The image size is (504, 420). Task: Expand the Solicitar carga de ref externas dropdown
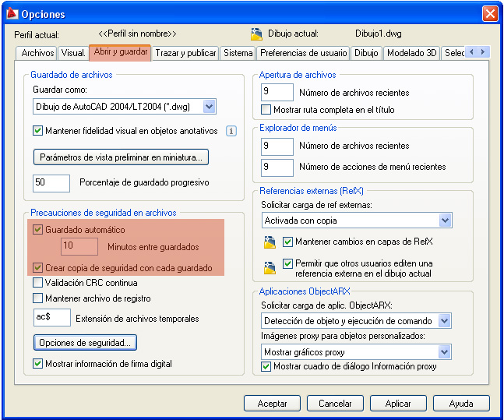coord(445,221)
